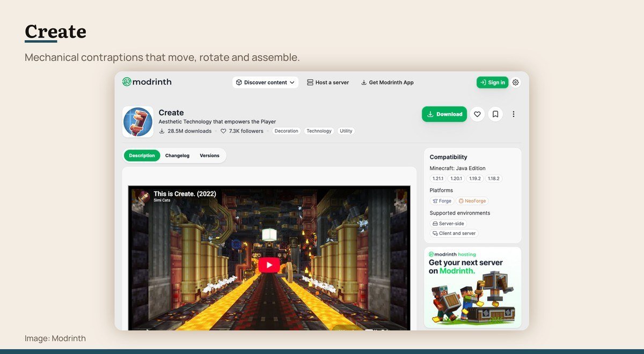644x354 pixels.
Task: Click the Client and server environment tag
Action: pyautogui.click(x=454, y=233)
